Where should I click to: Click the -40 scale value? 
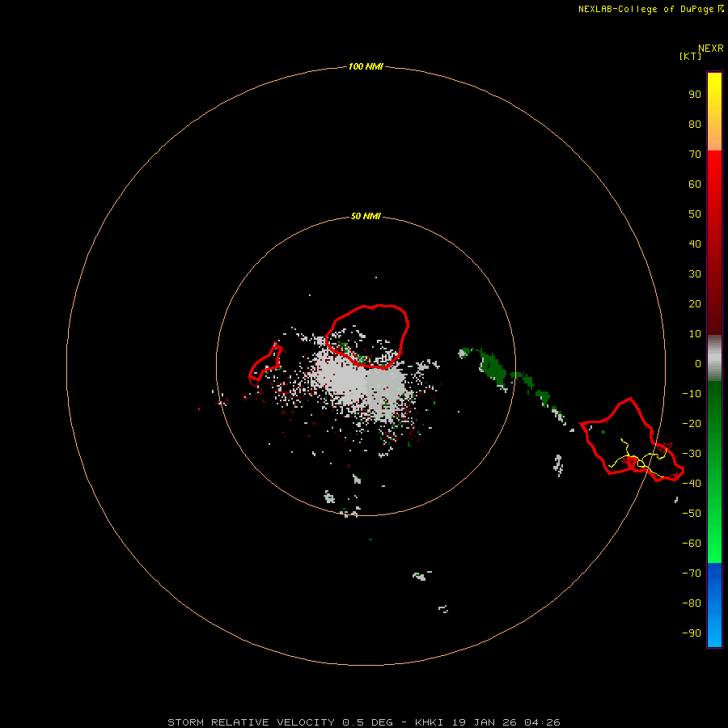pos(692,484)
